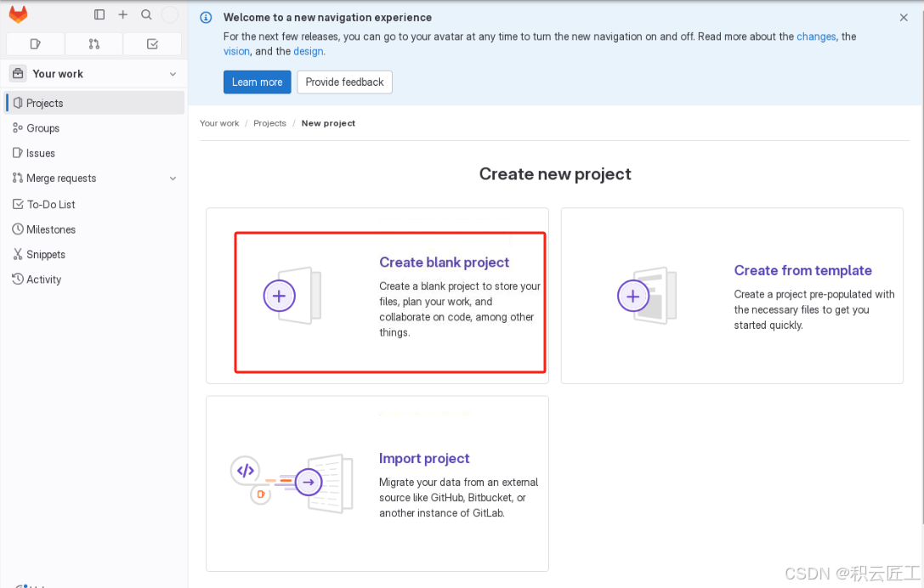Click the Provide feedback button
Viewport: 924px width, 588px height.
click(x=345, y=82)
